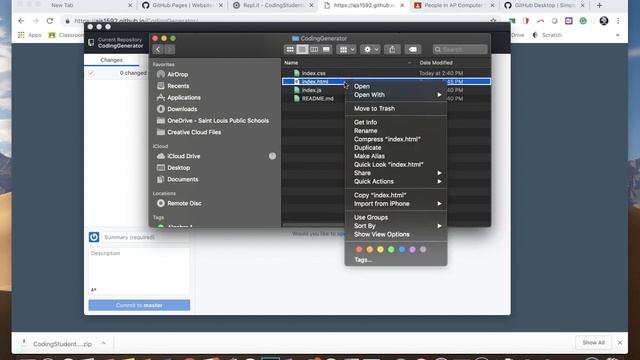This screenshot has width=640, height=360.
Task: Click Show All downloads button
Action: point(593,343)
